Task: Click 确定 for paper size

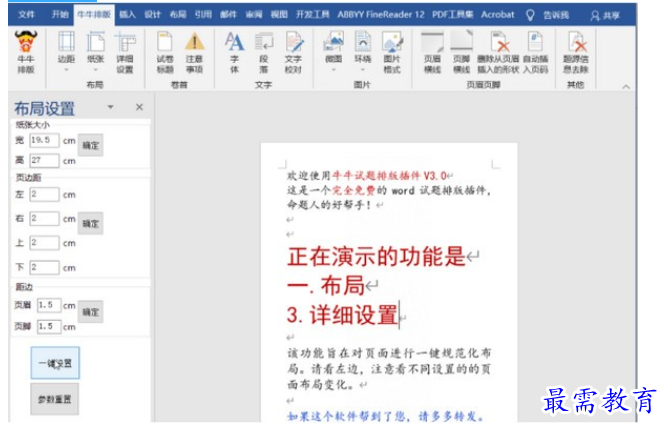Action: tap(90, 145)
